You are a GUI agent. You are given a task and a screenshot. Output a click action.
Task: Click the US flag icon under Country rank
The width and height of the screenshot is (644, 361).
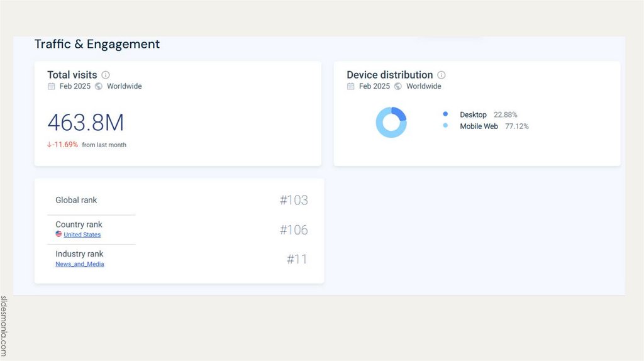pos(58,234)
